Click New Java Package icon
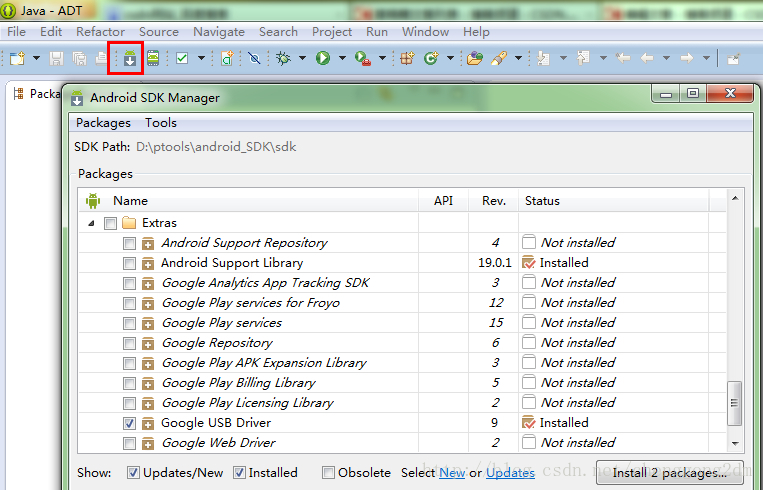Screen dimensions: 763x490 407,58
